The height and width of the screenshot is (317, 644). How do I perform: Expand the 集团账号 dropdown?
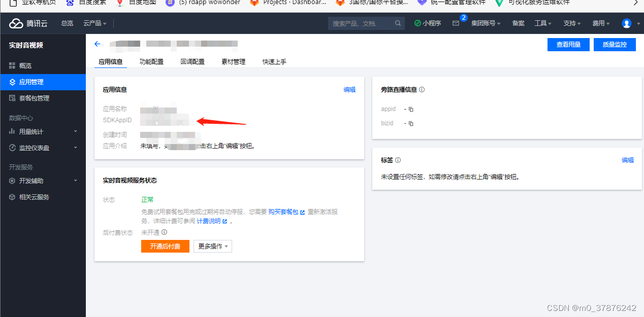click(486, 23)
